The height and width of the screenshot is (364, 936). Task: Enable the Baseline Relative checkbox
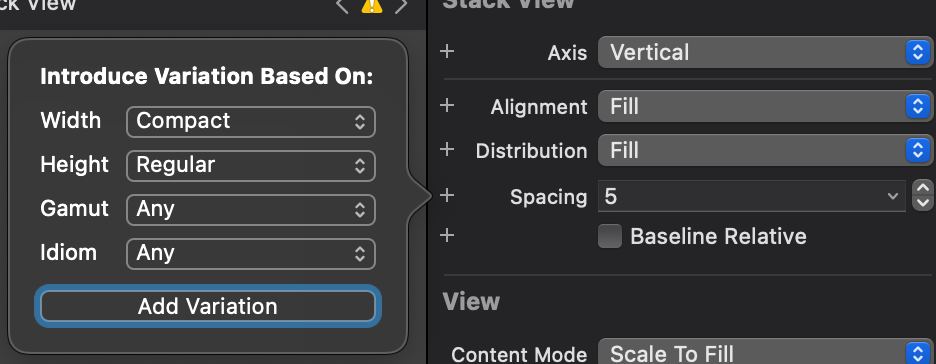609,236
